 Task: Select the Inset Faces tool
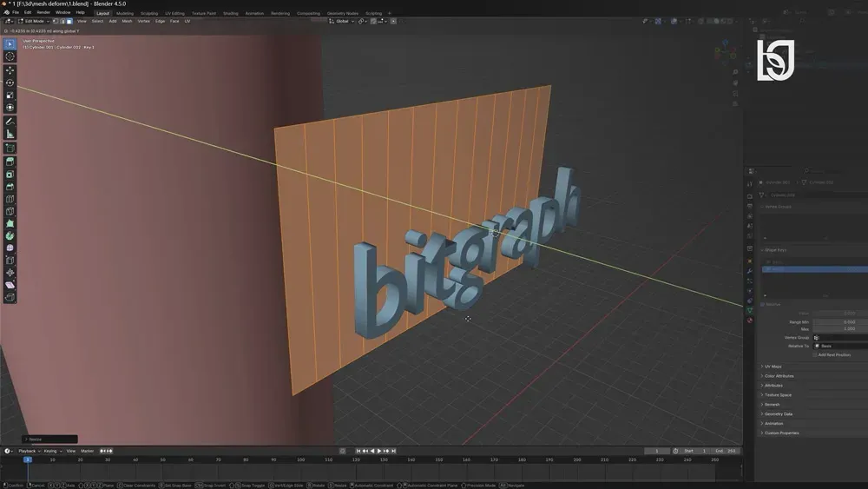tap(10, 175)
